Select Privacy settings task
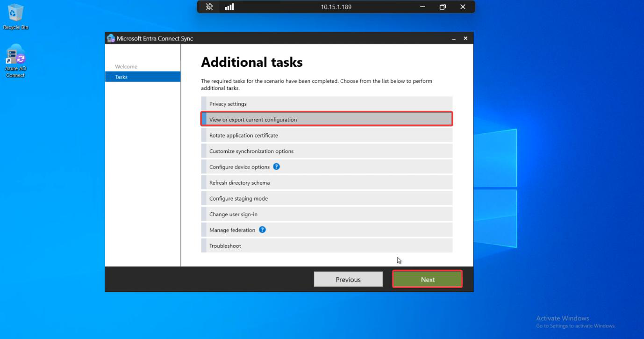The image size is (644, 339). tap(327, 104)
